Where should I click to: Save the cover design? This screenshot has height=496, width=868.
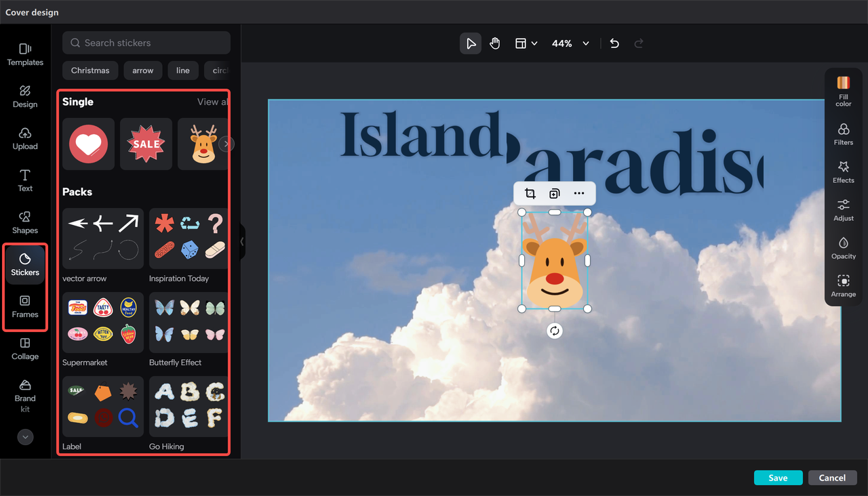pos(778,477)
